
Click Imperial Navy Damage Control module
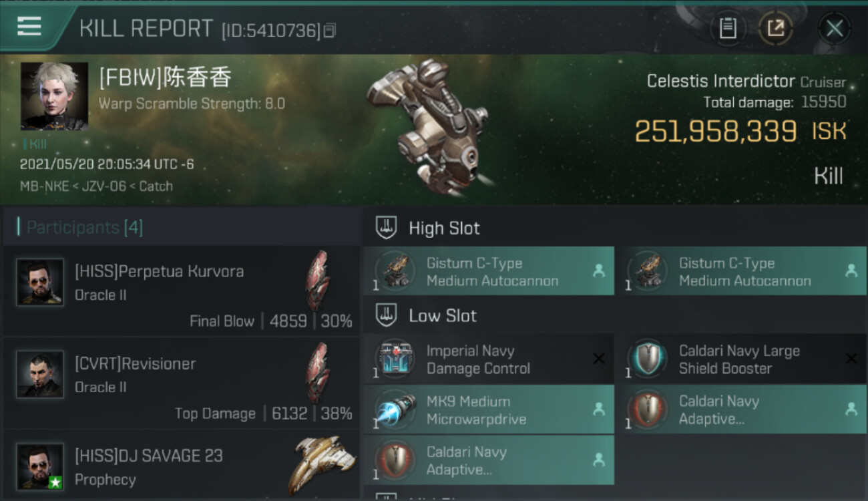click(489, 359)
